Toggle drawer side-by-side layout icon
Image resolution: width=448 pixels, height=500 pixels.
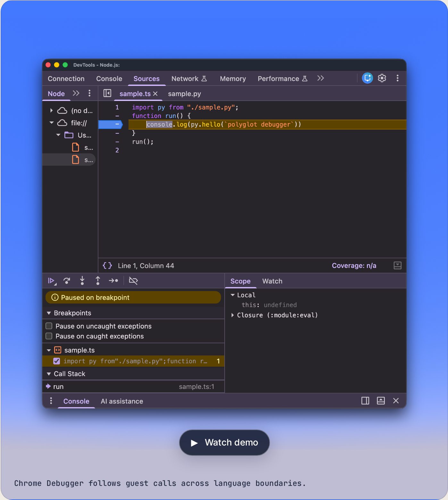365,401
